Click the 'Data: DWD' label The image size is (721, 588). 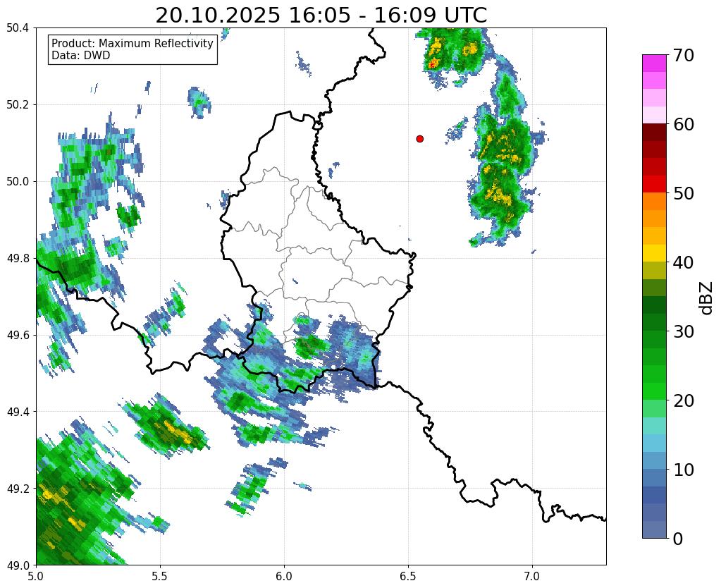(80, 56)
